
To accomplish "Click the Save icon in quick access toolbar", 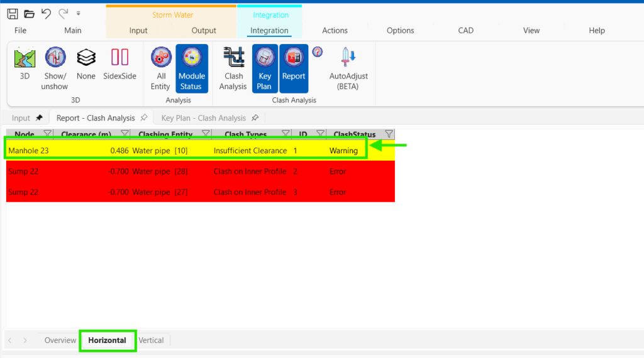I will click(13, 14).
